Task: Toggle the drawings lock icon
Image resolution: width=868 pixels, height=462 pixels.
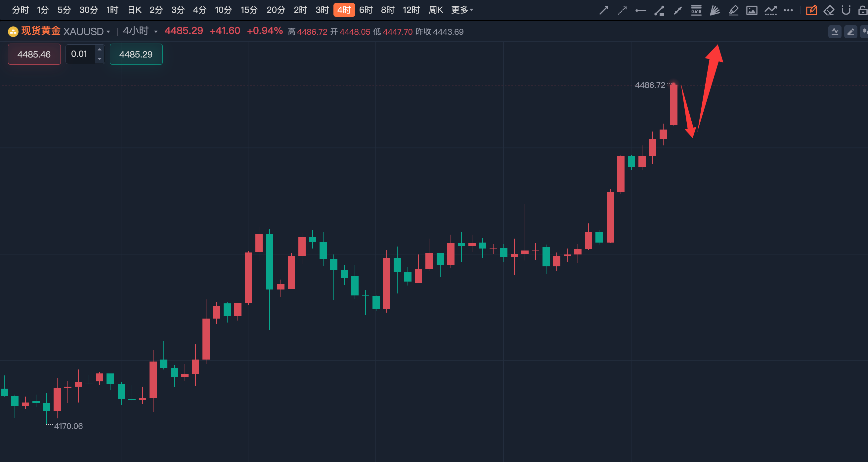Action: pyautogui.click(x=863, y=11)
